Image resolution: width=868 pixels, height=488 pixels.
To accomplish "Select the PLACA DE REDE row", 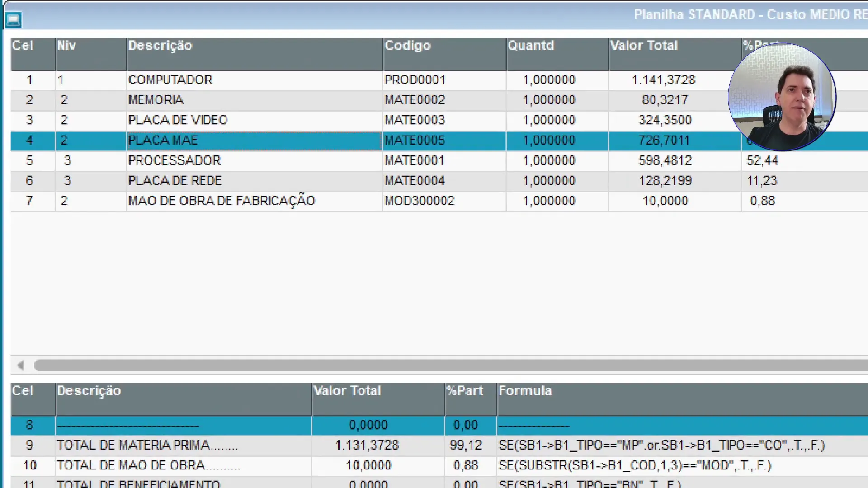I will (x=175, y=181).
